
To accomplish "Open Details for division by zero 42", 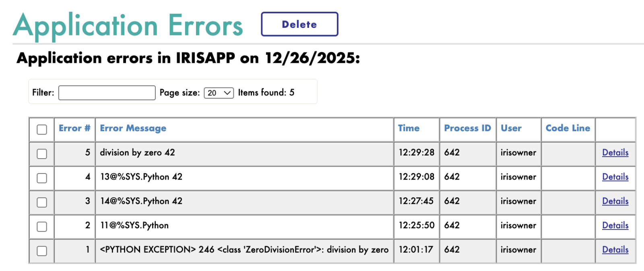I will point(615,153).
